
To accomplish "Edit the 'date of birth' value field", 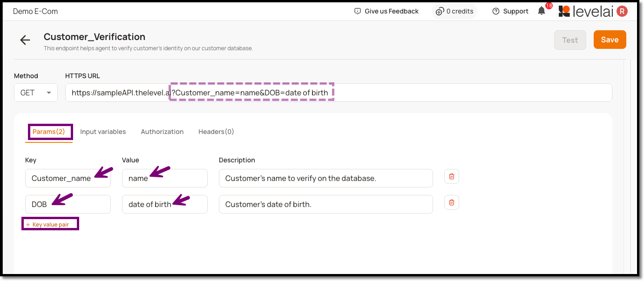I will click(x=165, y=204).
